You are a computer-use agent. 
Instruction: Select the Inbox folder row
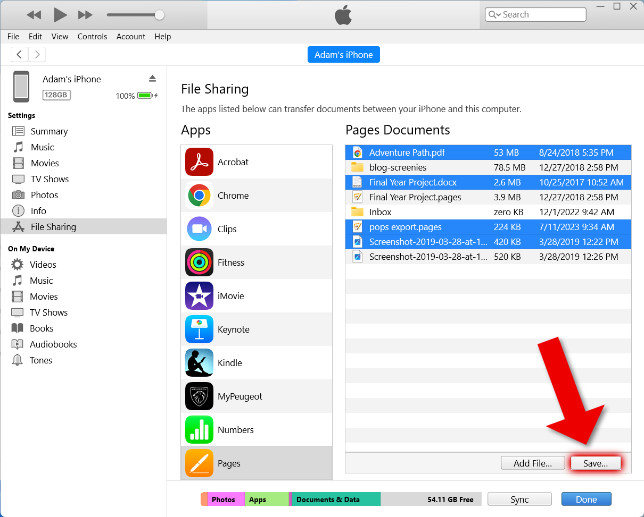(488, 212)
